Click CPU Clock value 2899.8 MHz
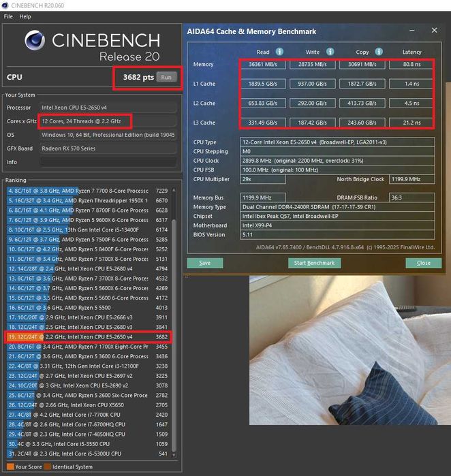 coord(337,161)
